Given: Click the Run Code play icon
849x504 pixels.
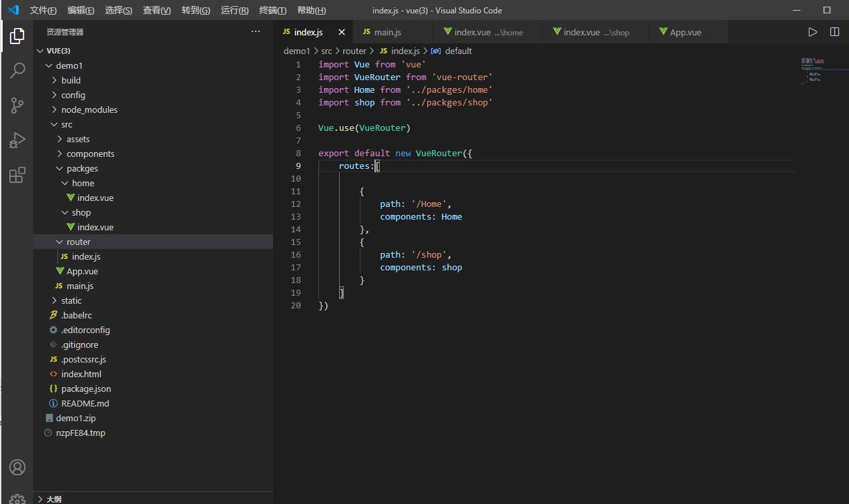Looking at the screenshot, I should [x=812, y=32].
